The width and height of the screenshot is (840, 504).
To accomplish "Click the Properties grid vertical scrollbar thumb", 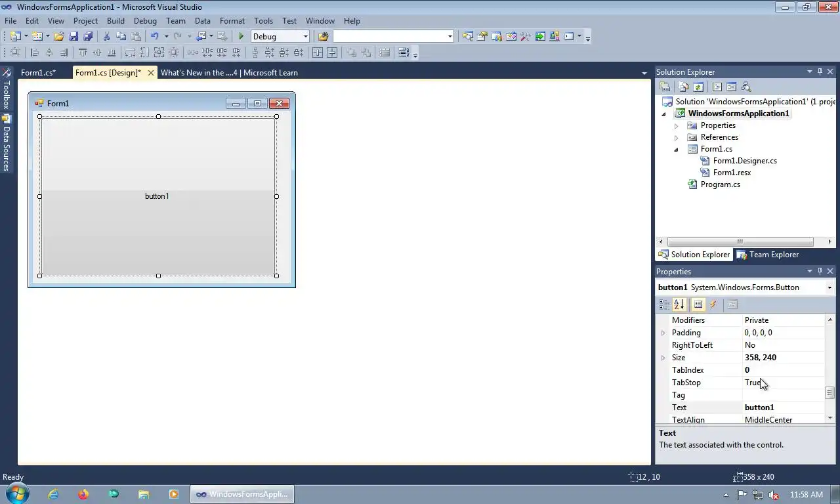I will point(829,392).
